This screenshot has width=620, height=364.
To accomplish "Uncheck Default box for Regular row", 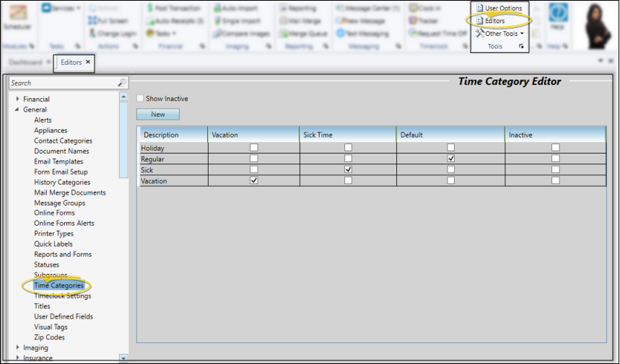I will click(450, 159).
